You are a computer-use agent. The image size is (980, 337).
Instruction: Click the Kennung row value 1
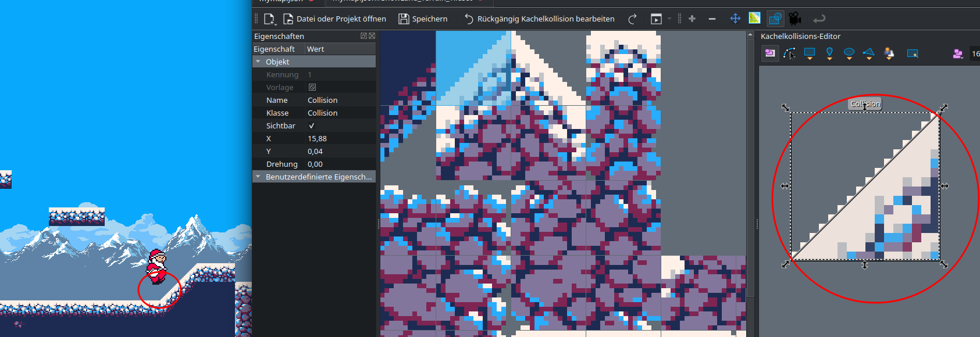tap(341, 74)
